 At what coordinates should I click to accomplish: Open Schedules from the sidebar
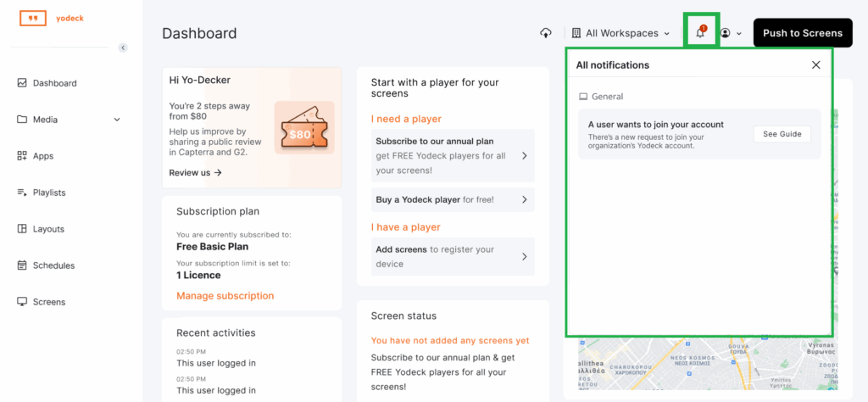pyautogui.click(x=53, y=265)
